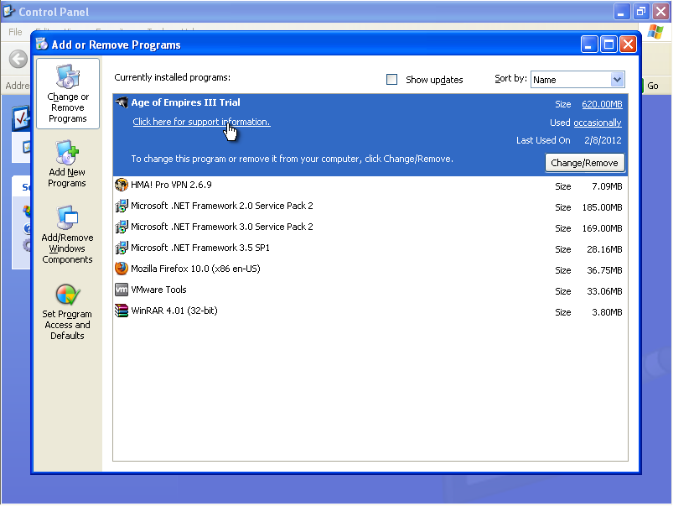Click the .NET Framework 3.5 SP1 icon

[121, 248]
